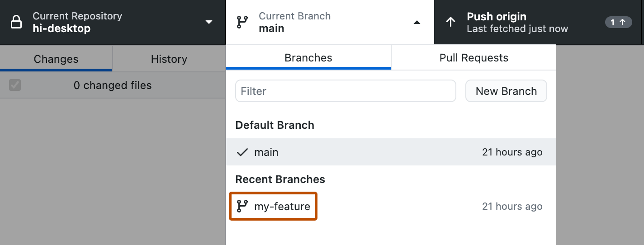Click the upload arrow icon for Push origin

click(x=450, y=22)
